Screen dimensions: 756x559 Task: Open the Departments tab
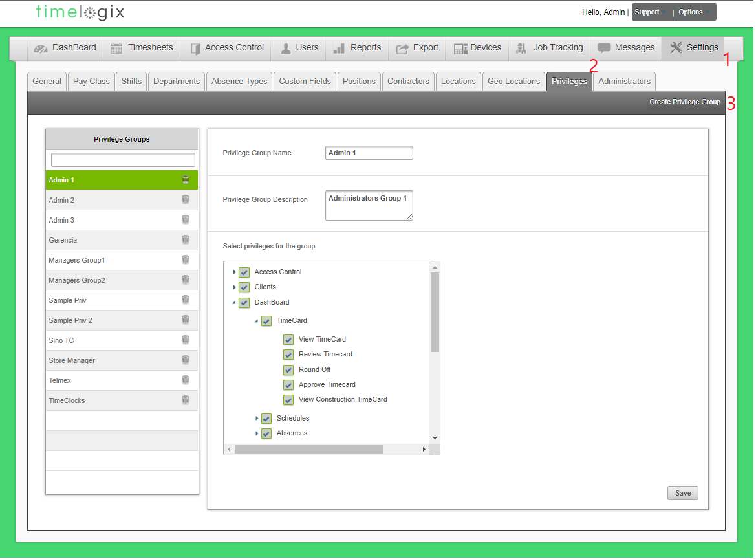click(x=177, y=82)
